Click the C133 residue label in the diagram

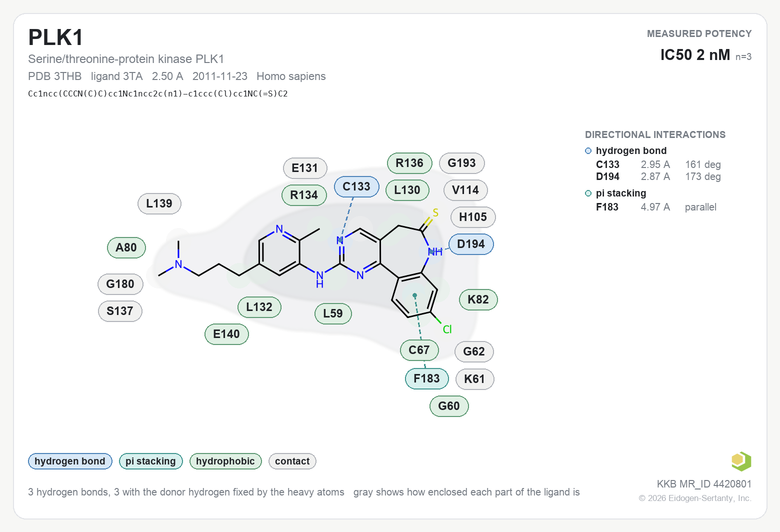(x=356, y=186)
